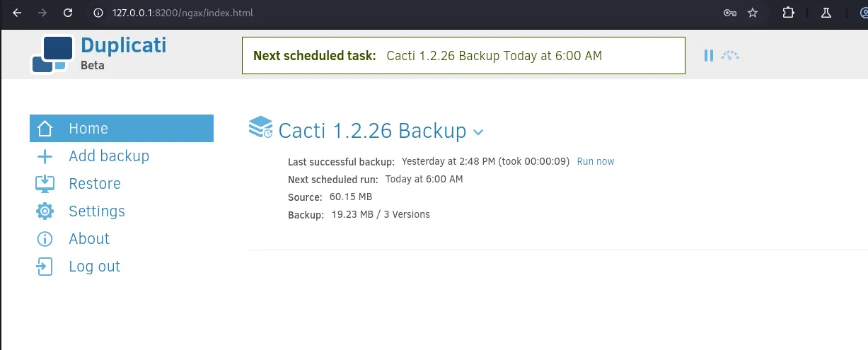
Task: Click the Home house icon
Action: point(45,129)
